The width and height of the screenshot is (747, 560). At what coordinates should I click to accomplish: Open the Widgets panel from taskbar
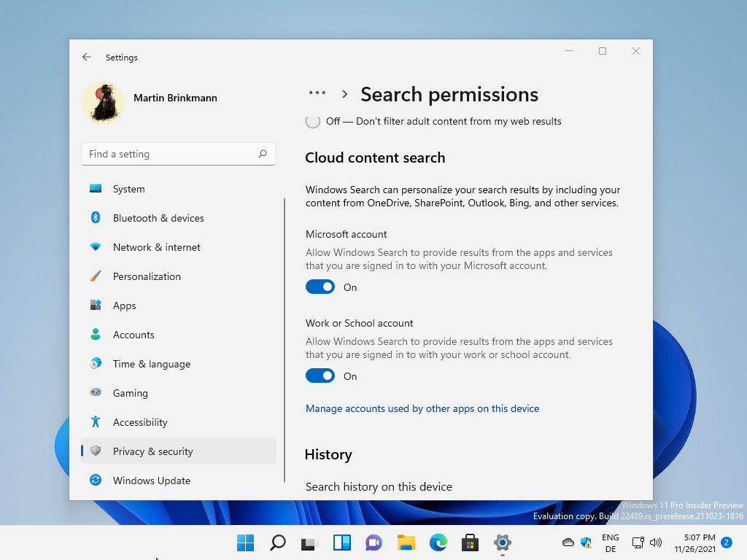[341, 542]
